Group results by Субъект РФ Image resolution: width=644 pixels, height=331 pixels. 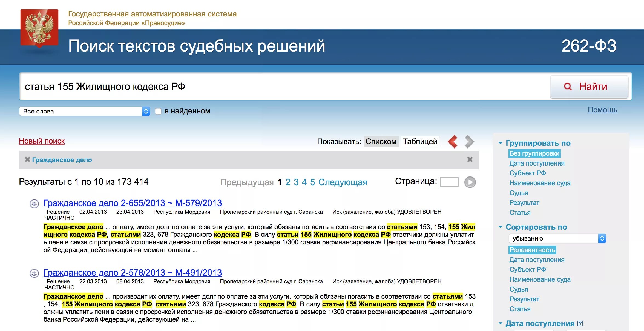528,173
